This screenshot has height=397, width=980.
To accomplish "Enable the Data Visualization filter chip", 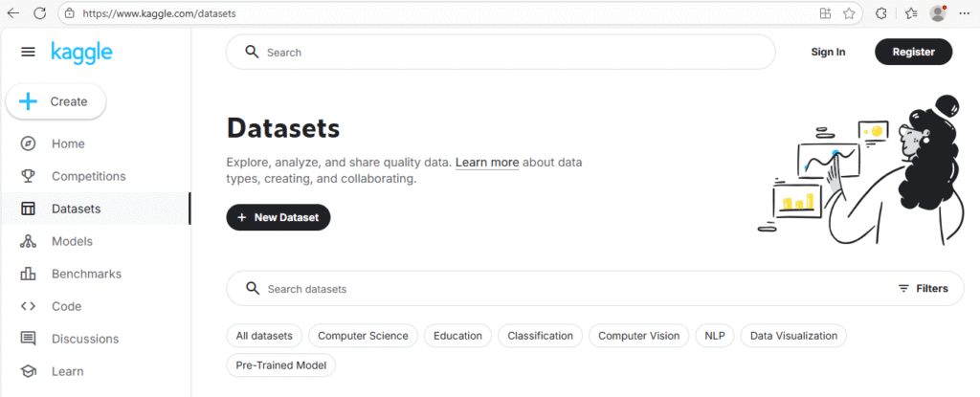I will tap(793, 336).
